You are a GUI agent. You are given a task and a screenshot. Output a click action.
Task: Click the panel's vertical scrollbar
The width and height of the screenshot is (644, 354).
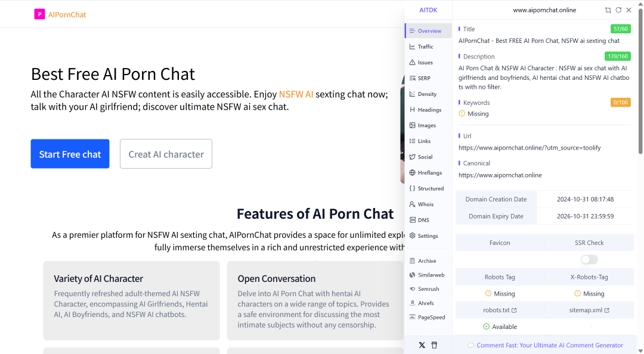pos(640,82)
